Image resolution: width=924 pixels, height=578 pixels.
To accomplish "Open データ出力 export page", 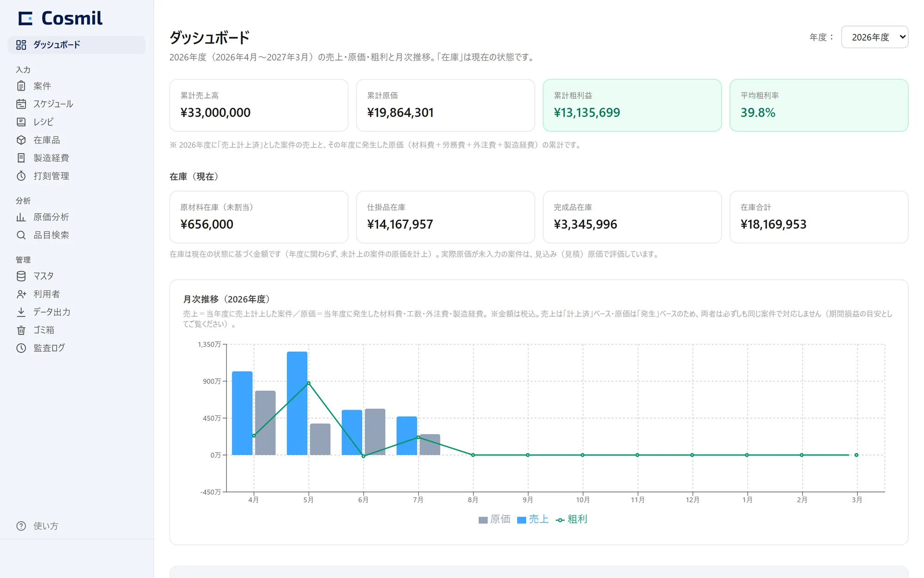I will coord(77,312).
